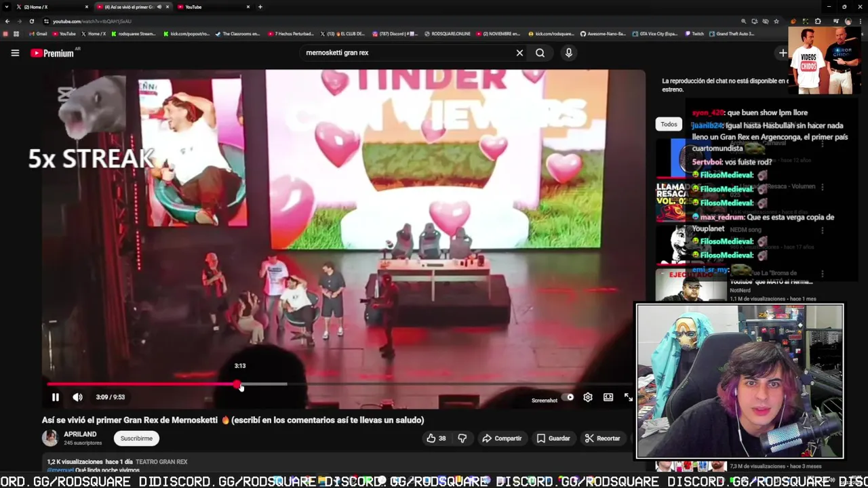This screenshot has width=868, height=488.
Task: Click the Create plus button
Action: click(783, 53)
